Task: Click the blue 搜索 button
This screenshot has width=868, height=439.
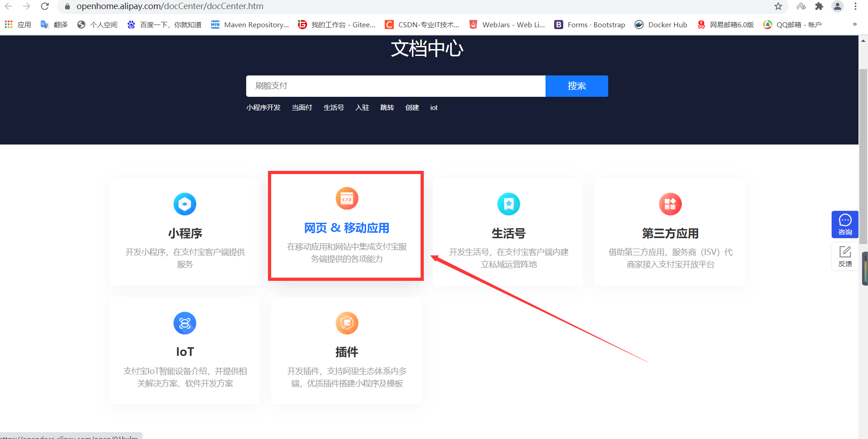Action: 577,86
